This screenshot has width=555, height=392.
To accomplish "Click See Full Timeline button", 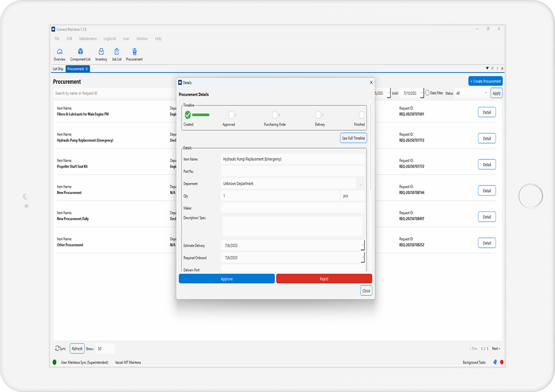I will point(353,138).
